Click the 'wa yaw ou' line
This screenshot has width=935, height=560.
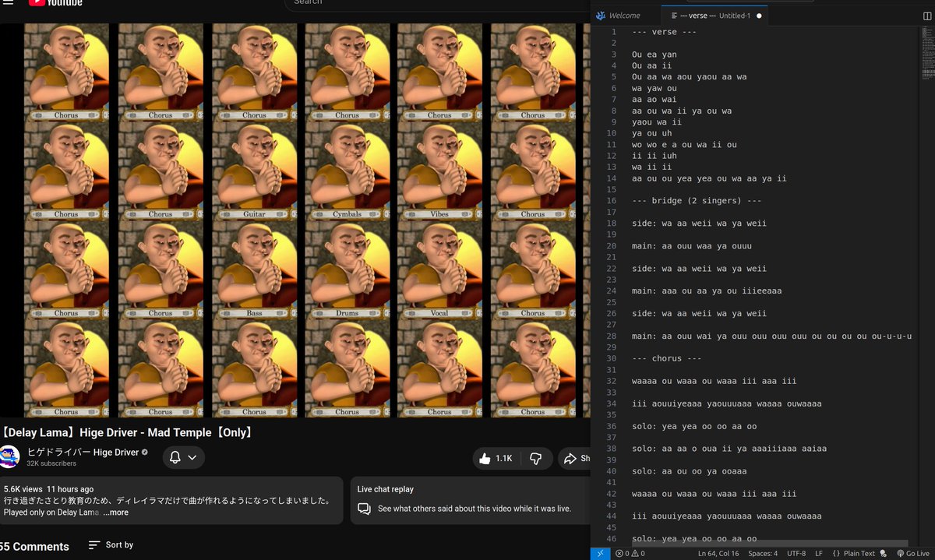pyautogui.click(x=654, y=88)
